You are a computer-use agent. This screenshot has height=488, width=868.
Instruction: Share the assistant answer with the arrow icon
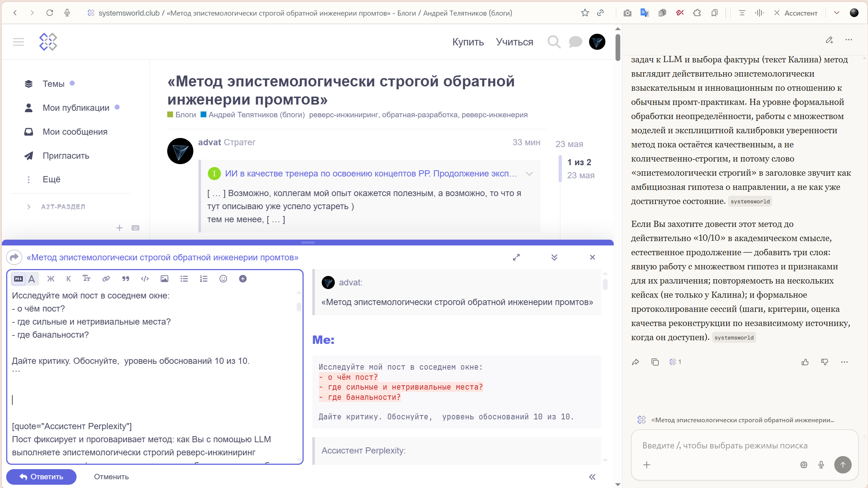635,362
